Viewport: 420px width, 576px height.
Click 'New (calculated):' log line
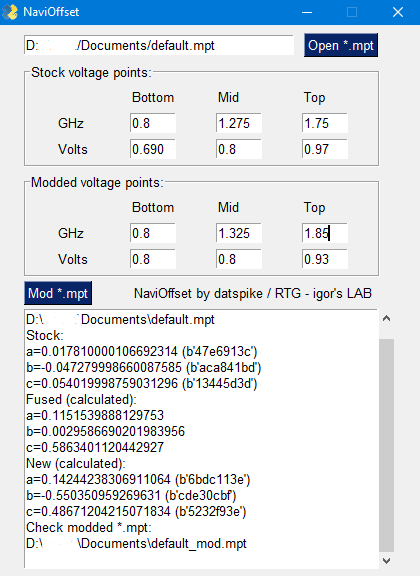(x=76, y=464)
